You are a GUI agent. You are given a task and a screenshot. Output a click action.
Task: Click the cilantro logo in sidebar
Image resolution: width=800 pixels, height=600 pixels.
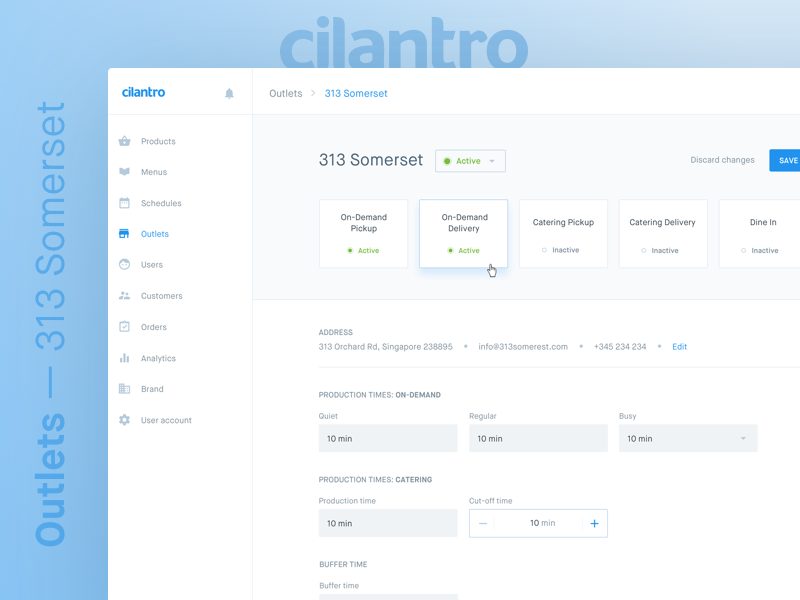(x=143, y=92)
